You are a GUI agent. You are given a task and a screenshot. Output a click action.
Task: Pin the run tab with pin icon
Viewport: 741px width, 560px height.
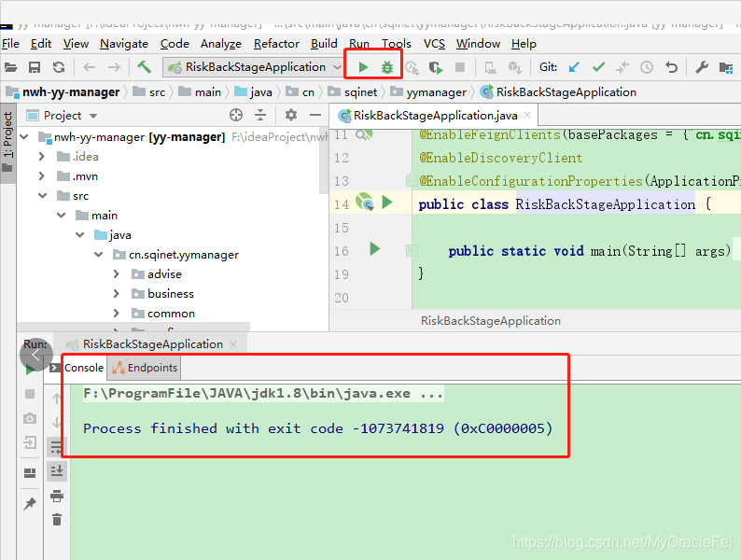click(x=30, y=504)
